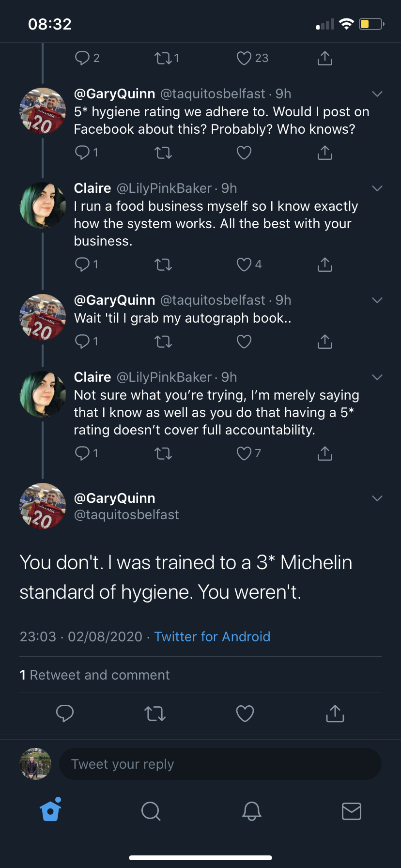Retweet the main 3* Michelin tweet

point(155,713)
